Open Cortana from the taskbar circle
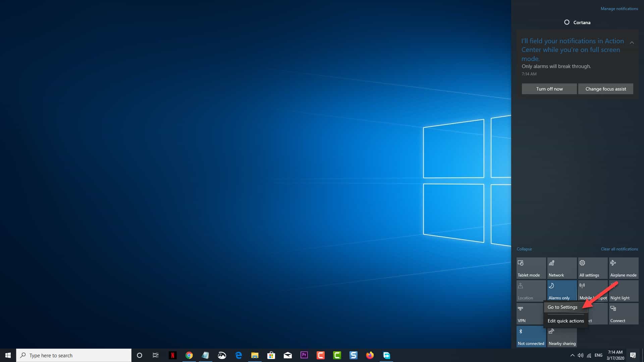 click(x=140, y=355)
